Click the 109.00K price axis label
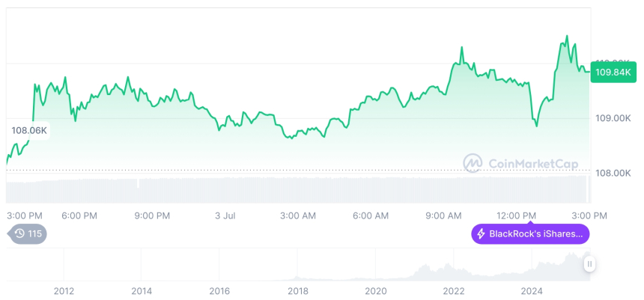This screenshot has height=300, width=644. (613, 118)
